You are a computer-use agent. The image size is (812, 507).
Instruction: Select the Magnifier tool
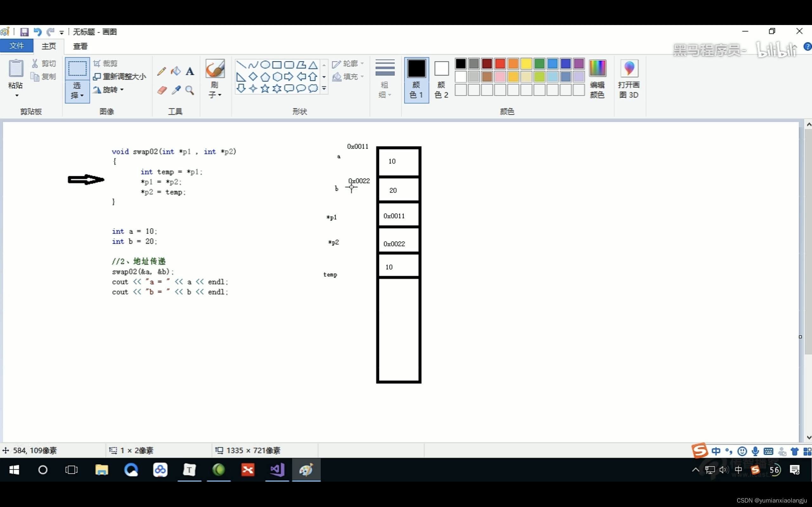pyautogui.click(x=190, y=90)
